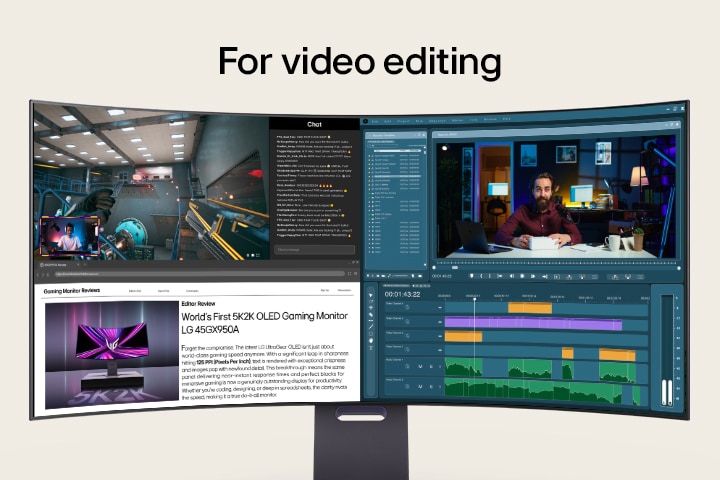
Task: Click the streamer webcam thumbnail in game view
Action: click(69, 238)
